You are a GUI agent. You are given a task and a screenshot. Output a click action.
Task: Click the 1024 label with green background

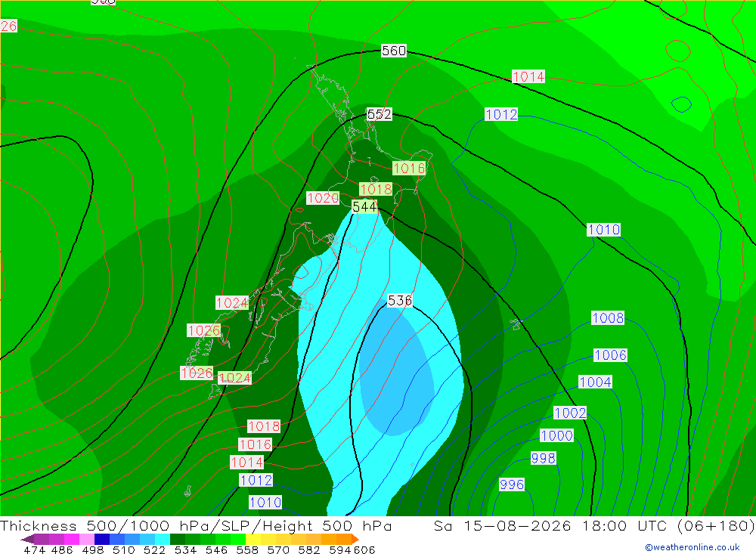pyautogui.click(x=235, y=378)
